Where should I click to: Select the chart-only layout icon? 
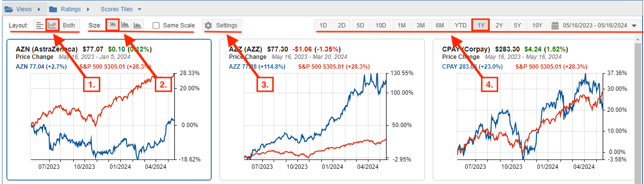(x=53, y=25)
